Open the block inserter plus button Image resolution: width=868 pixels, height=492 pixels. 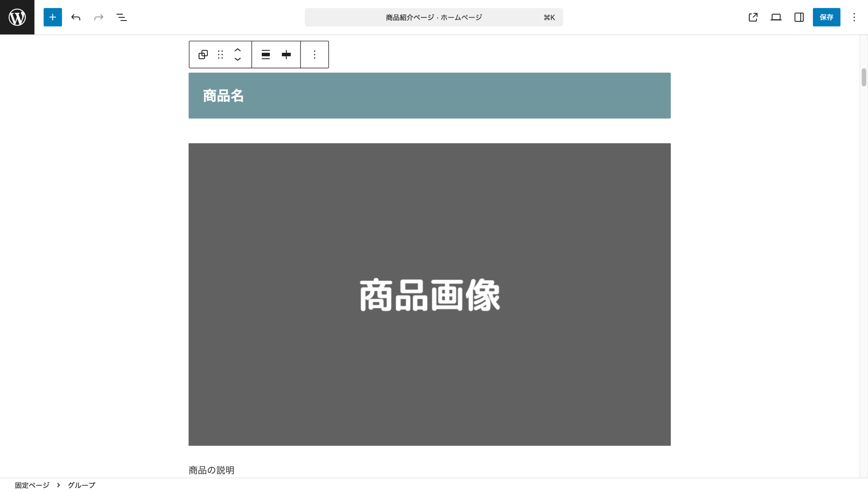[x=53, y=17]
